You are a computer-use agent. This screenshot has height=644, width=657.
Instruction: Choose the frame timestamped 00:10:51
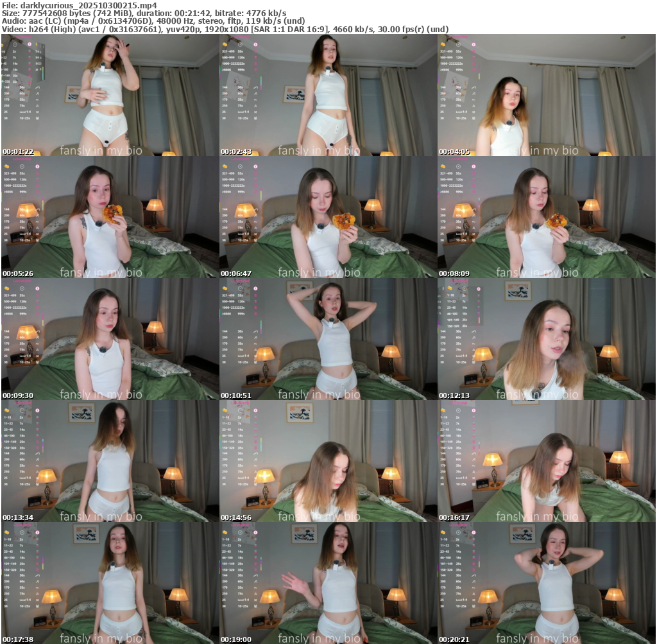[328, 339]
